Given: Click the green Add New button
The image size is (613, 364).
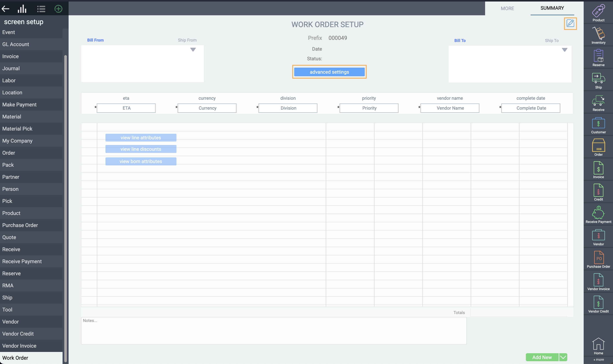Looking at the screenshot, I should pos(542,357).
